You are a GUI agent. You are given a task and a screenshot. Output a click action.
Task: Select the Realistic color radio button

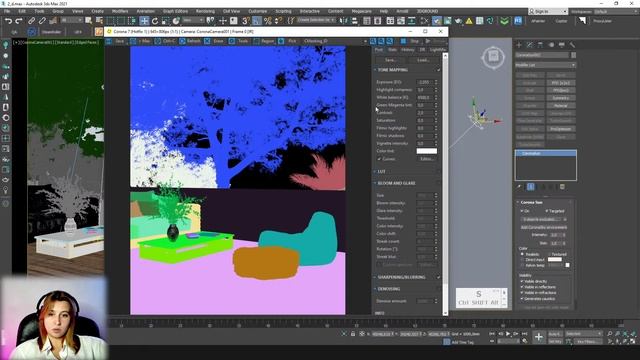pos(522,254)
